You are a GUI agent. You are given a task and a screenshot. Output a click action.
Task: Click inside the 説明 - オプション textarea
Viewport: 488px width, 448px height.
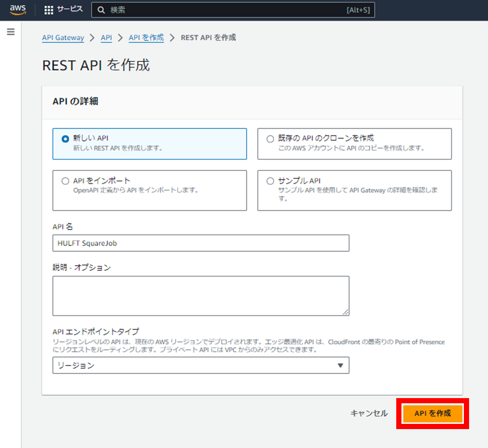click(x=201, y=296)
